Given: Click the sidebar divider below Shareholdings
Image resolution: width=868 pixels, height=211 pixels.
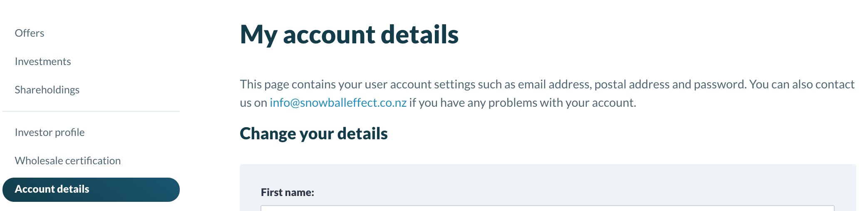Looking at the screenshot, I should coord(91,111).
